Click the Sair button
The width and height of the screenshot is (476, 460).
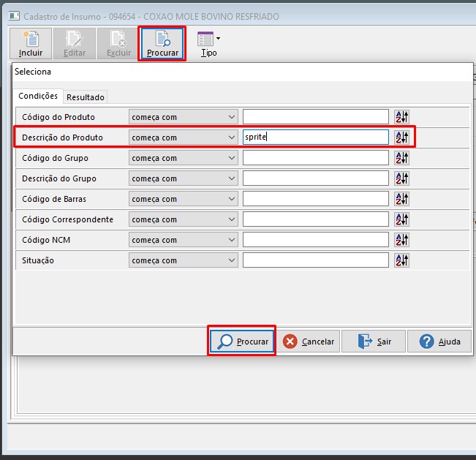[x=374, y=342]
